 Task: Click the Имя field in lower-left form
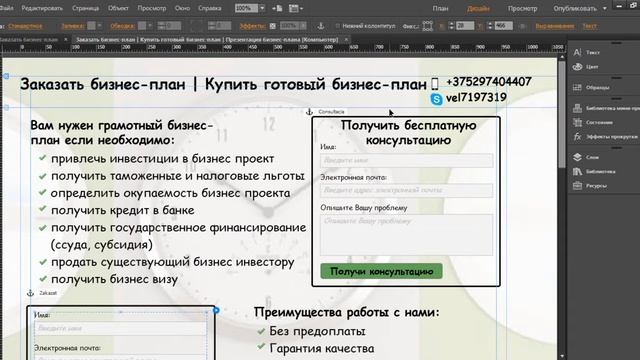(x=121, y=329)
